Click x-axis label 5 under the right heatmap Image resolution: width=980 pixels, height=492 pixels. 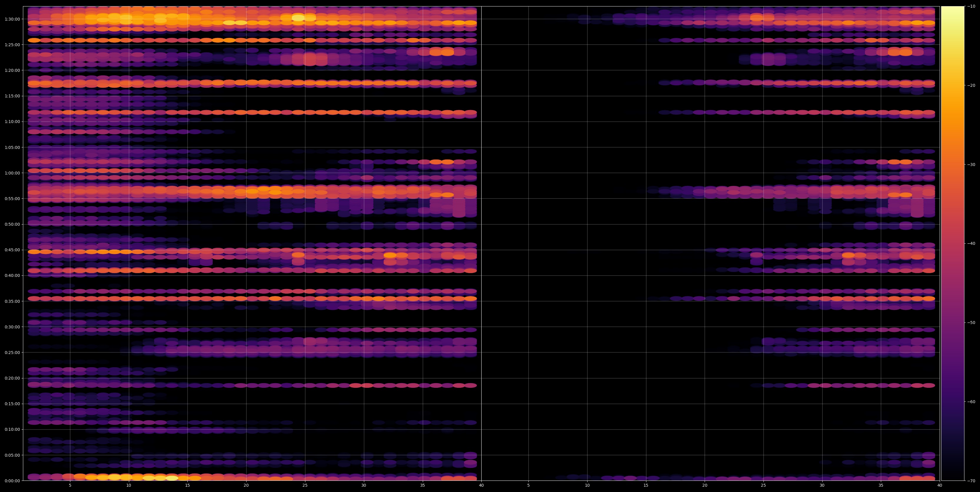(528, 486)
